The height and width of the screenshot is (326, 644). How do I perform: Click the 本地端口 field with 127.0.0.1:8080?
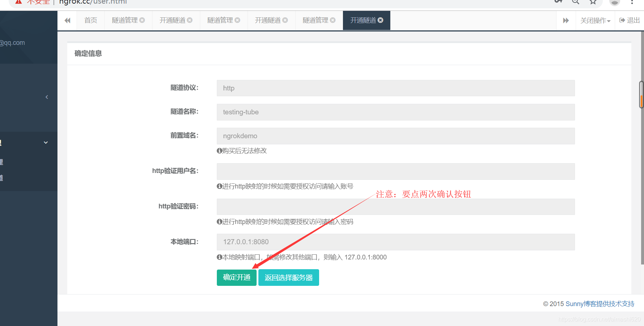tap(396, 242)
